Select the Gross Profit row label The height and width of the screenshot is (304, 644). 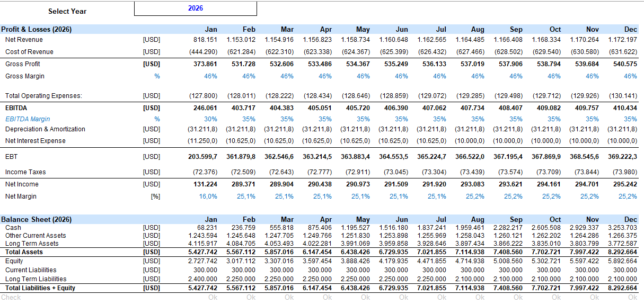[x=23, y=64]
